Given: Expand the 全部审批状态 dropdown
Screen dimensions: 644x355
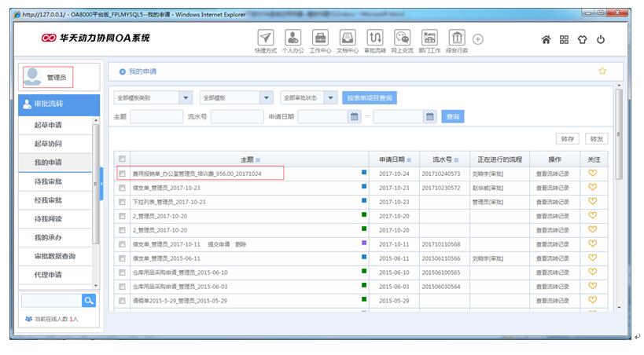Looking at the screenshot, I should click(330, 97).
